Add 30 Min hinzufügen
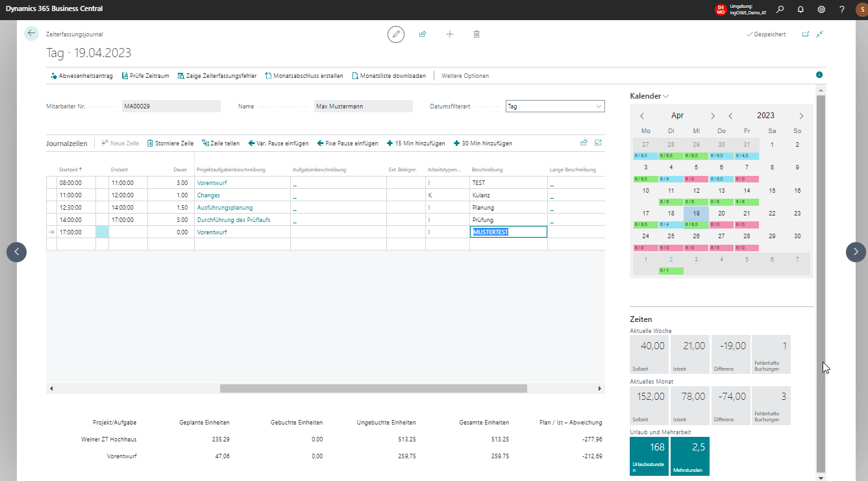This screenshot has height=481, width=868. (x=483, y=143)
